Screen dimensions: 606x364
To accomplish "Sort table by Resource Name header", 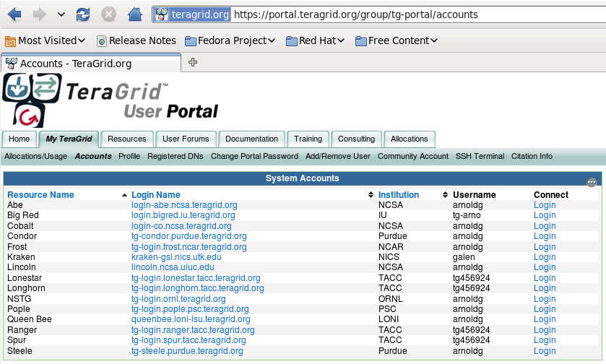I will [40, 195].
